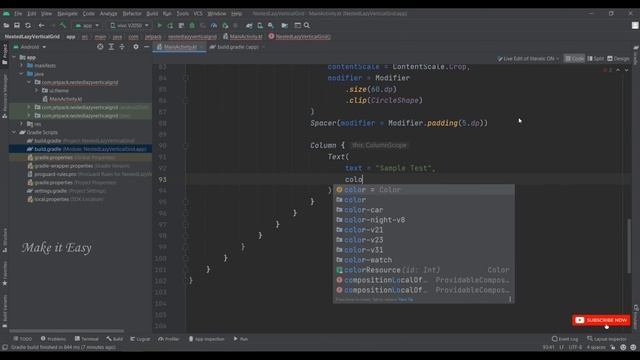Open Project panel gear options
This screenshot has width=640, height=360.
click(136, 47)
